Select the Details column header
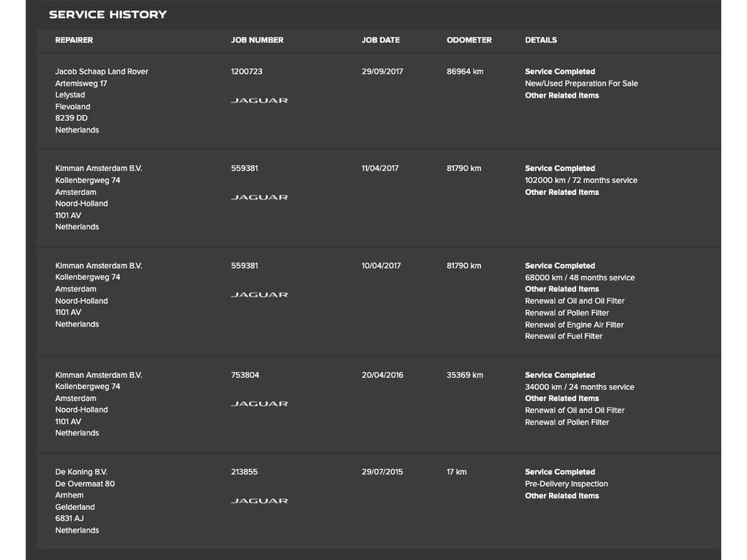The height and width of the screenshot is (560, 747). (x=541, y=40)
